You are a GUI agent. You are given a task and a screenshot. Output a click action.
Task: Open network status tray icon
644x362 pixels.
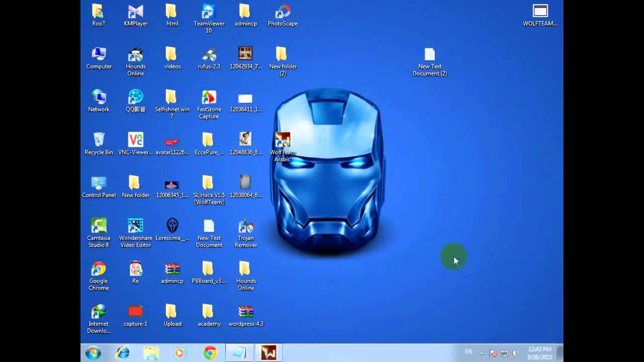click(x=505, y=353)
